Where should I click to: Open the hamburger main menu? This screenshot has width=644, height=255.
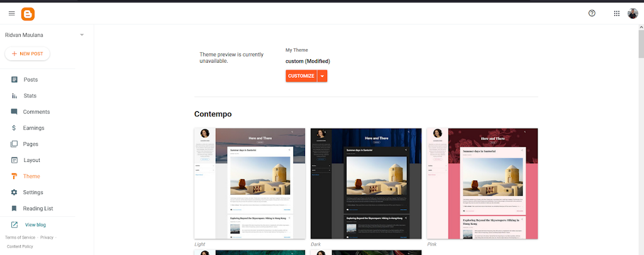click(11, 14)
